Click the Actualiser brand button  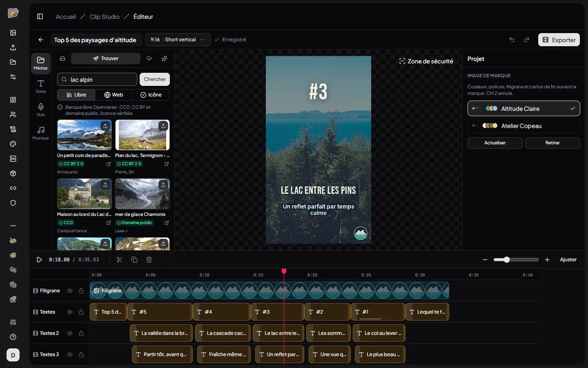tap(495, 143)
